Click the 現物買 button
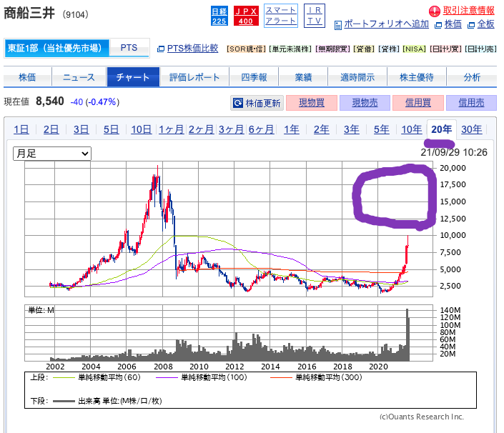The height and width of the screenshot is (433, 504). point(312,103)
